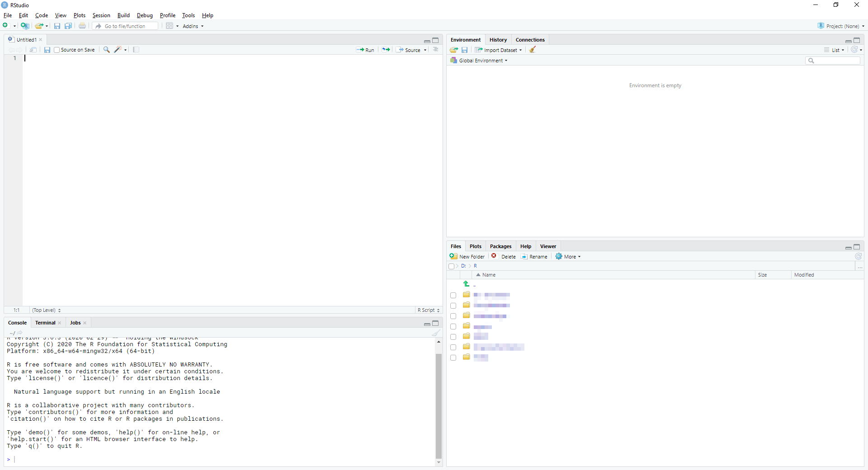Screen dimensions: 868x470
Task: Compile a report from the script
Action: click(135, 50)
